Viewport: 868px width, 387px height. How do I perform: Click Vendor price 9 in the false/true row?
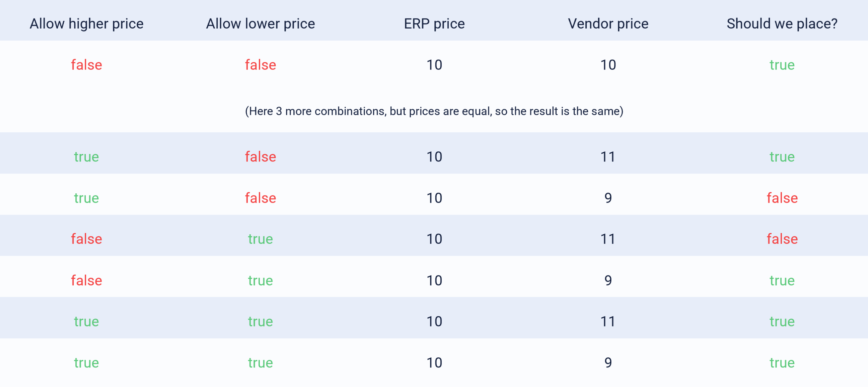pos(608,280)
